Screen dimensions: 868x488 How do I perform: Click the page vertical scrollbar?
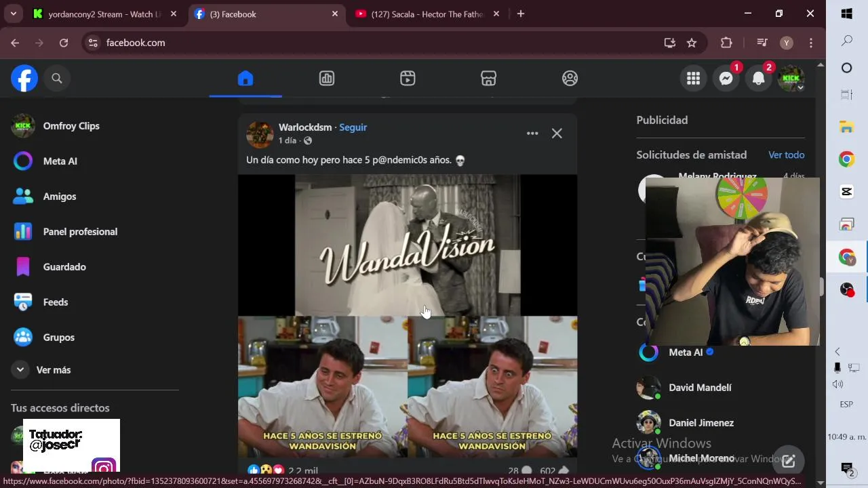coord(821,286)
